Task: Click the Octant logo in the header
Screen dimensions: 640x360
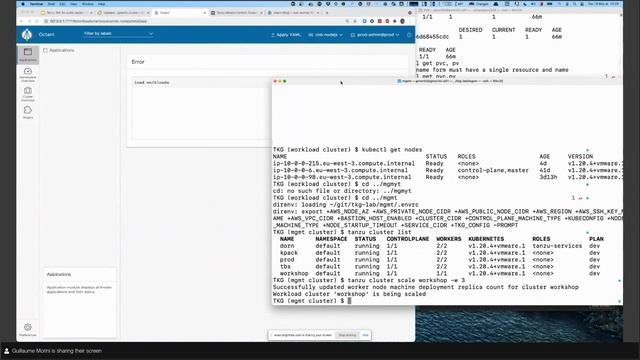Action: point(27,35)
